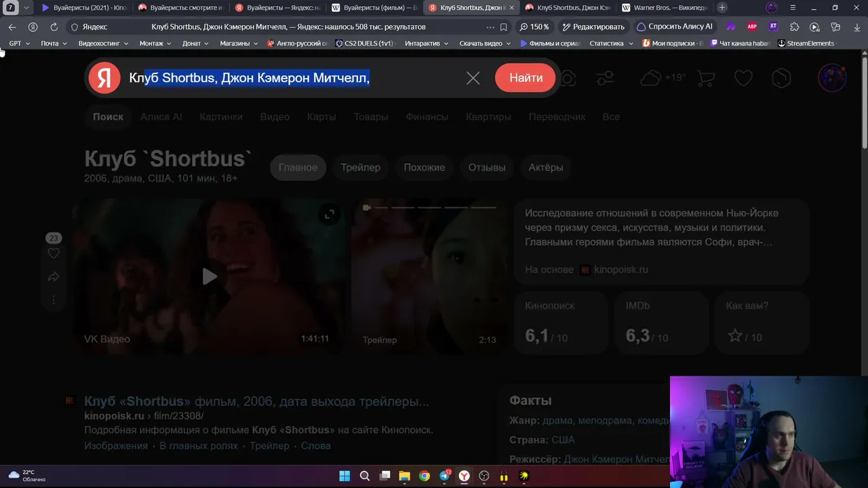868x488 pixels.
Task: Switch to the Карты tab
Action: [321, 117]
